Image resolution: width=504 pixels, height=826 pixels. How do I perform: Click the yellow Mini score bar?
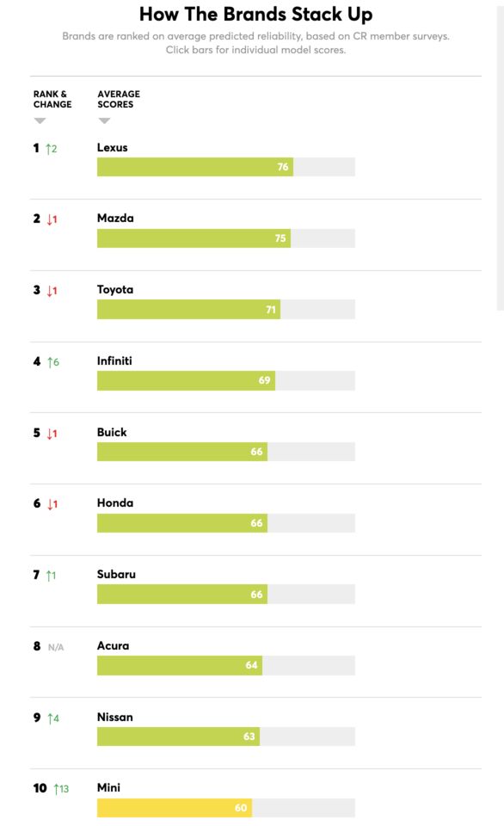(175, 808)
